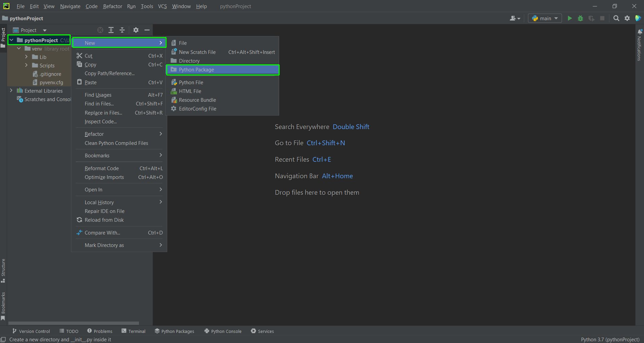Screen dimensions: 644x343
Task: Open the user account icon menu
Action: coord(515,19)
